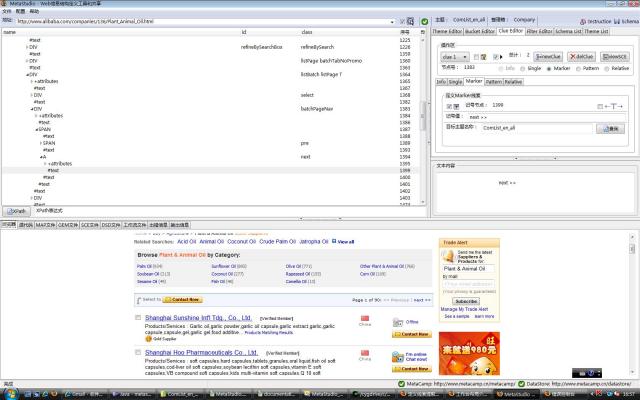Click the page search icon beside address bar
Image resolution: width=640 pixels, height=400 pixels.
[x=410, y=21]
